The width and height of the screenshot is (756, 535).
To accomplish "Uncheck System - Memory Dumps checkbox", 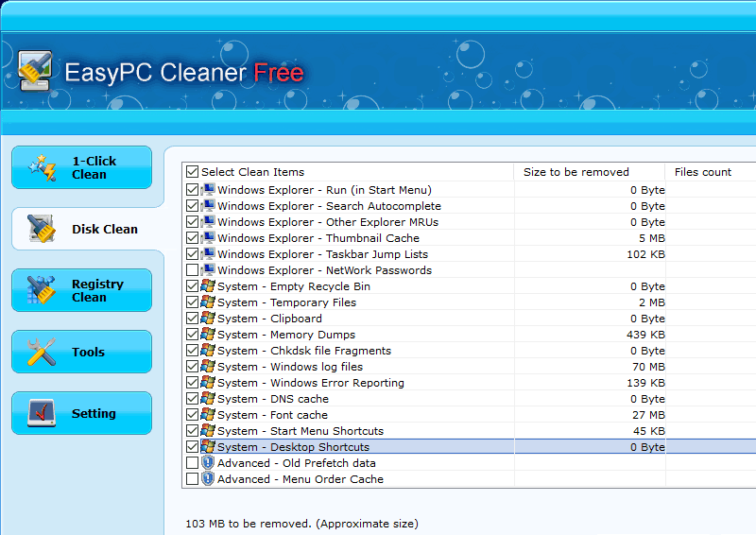I will tap(193, 335).
